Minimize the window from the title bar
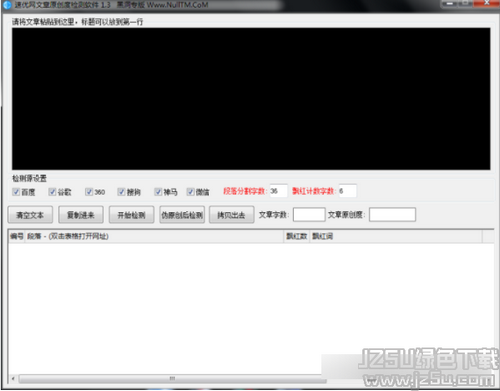The image size is (500, 391). [450, 3]
